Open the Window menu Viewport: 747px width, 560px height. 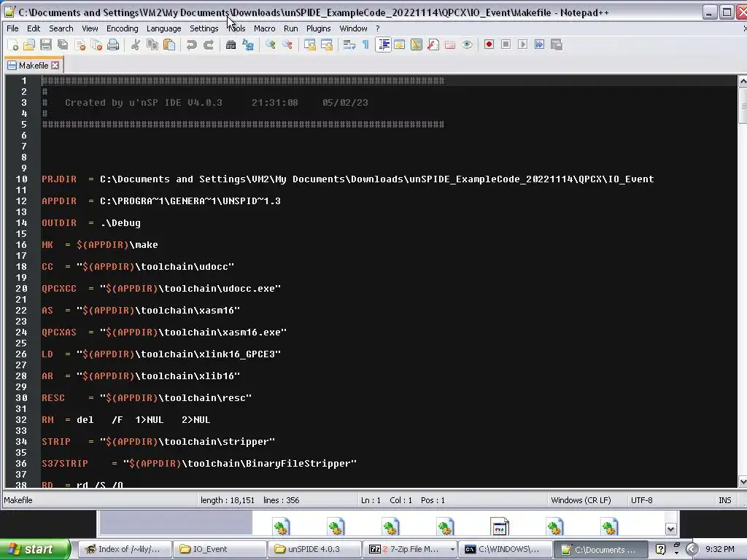(353, 28)
